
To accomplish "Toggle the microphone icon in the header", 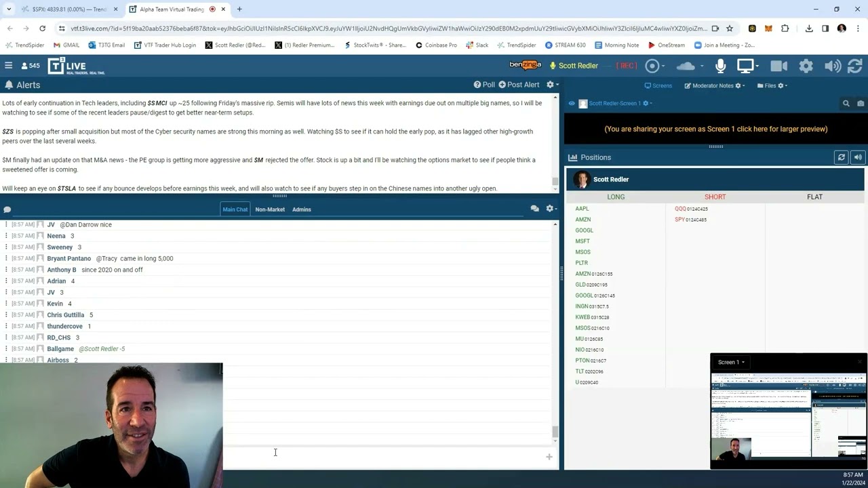I will (720, 66).
